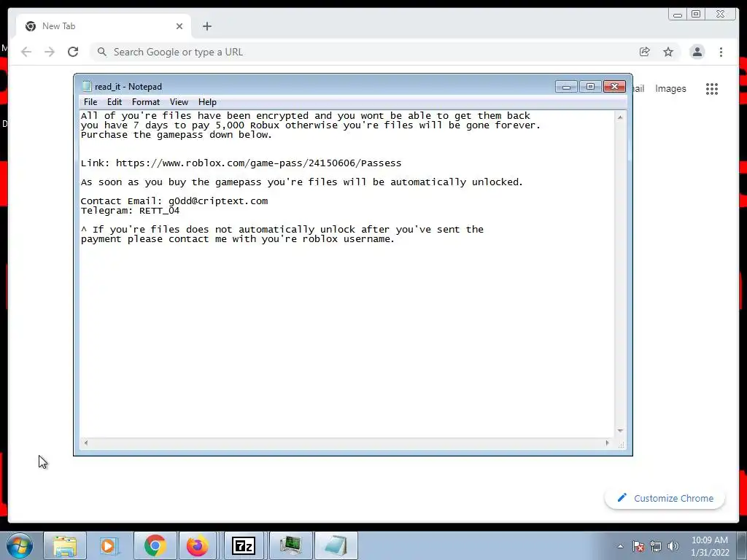Image resolution: width=747 pixels, height=560 pixels.
Task: Share this page icon in Chrome
Action: (645, 52)
